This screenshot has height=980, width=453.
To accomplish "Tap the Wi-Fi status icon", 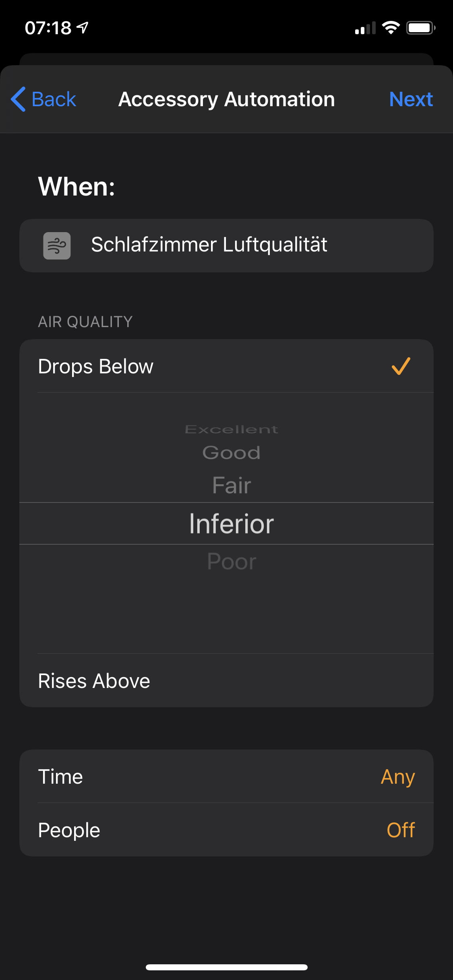I will 390,28.
